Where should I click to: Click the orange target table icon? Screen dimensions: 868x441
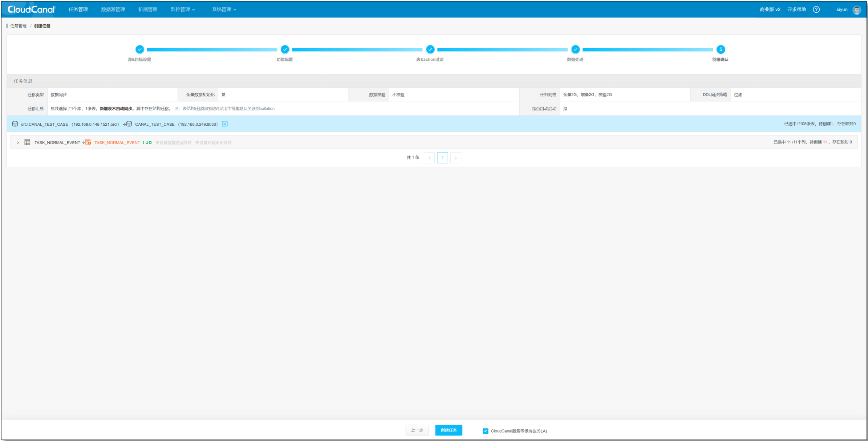point(88,142)
